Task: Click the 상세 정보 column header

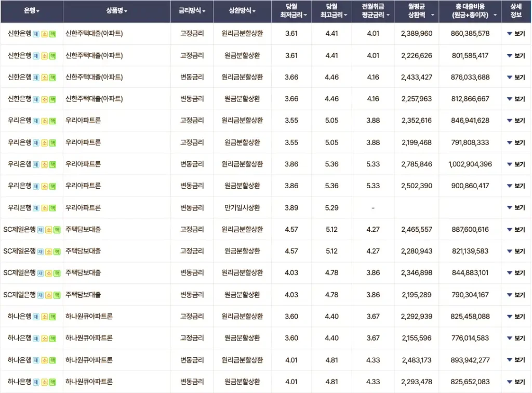Action: [516, 11]
